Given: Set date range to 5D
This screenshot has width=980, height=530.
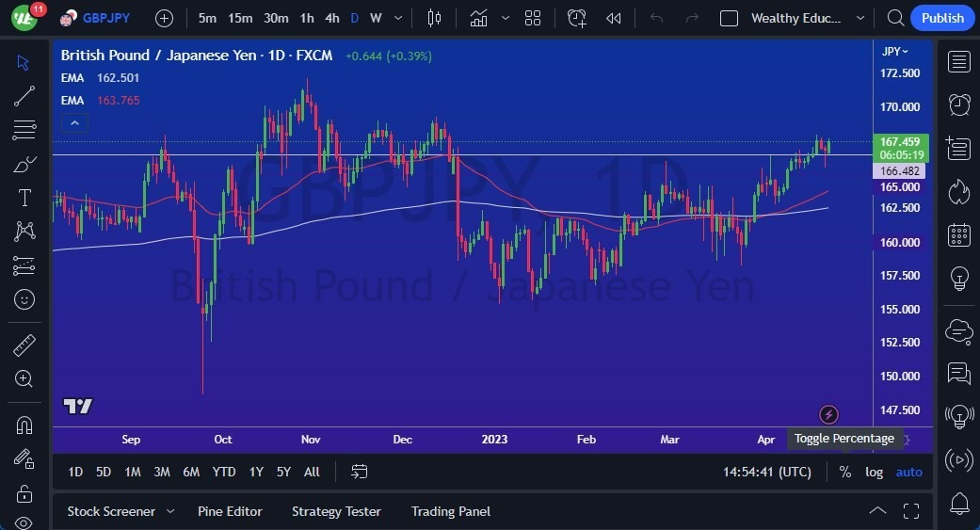Looking at the screenshot, I should pyautogui.click(x=104, y=472).
